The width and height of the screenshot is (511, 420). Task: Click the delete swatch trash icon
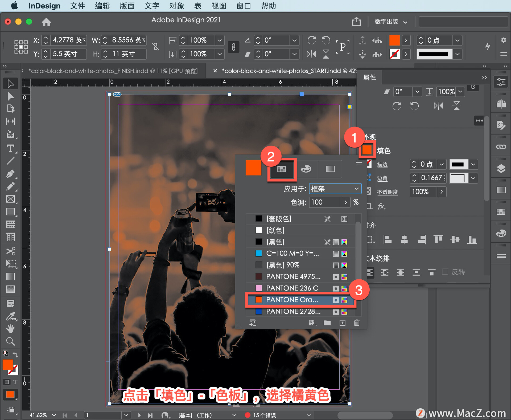tap(357, 323)
